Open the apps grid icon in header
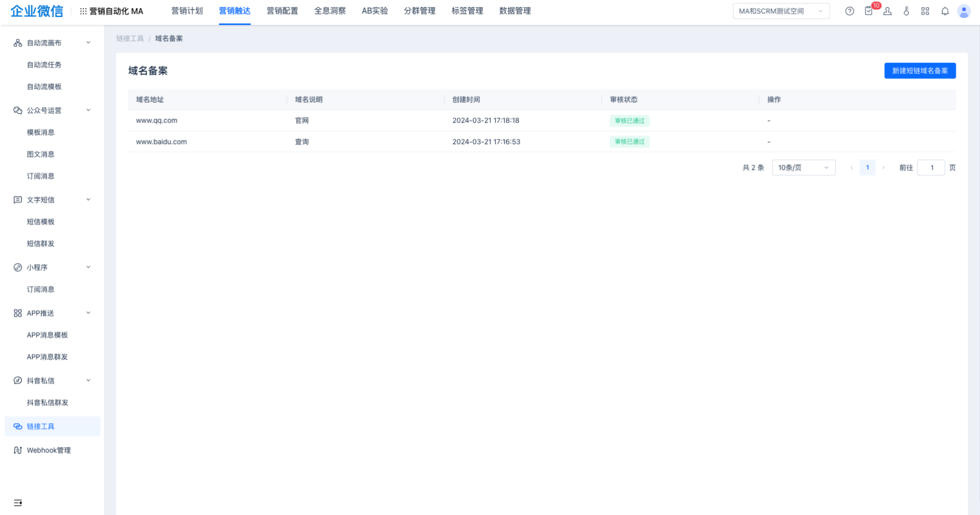 pyautogui.click(x=925, y=11)
